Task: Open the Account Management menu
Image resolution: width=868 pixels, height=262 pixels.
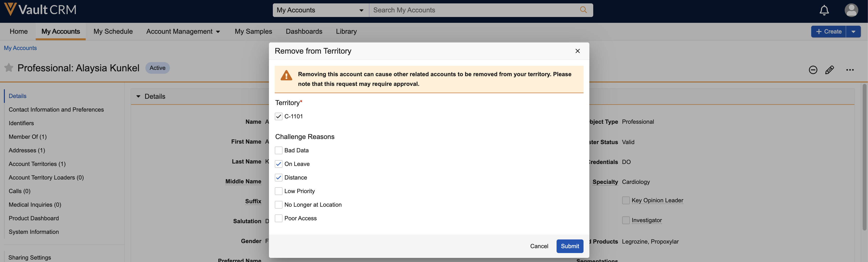Action: (183, 32)
